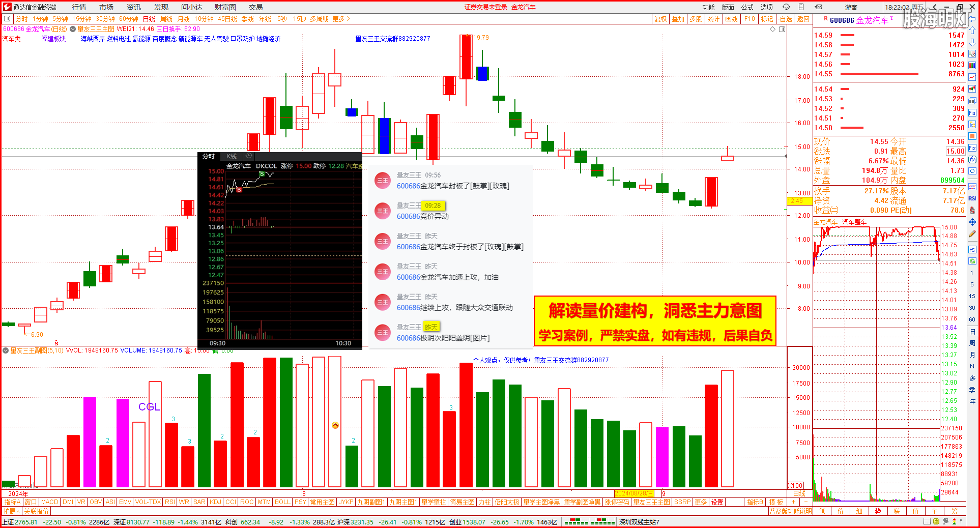Open the F5 sidebar icon

pyautogui.click(x=972, y=250)
